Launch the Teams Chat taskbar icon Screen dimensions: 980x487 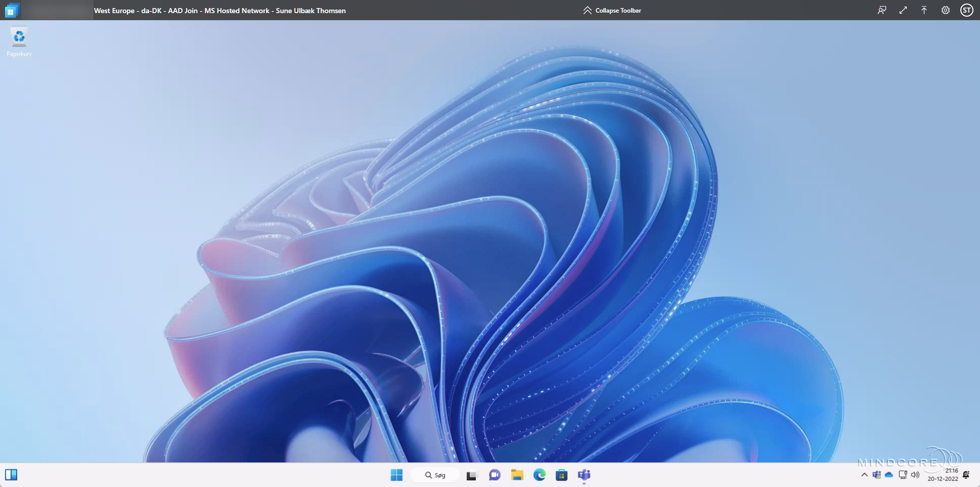tap(495, 475)
